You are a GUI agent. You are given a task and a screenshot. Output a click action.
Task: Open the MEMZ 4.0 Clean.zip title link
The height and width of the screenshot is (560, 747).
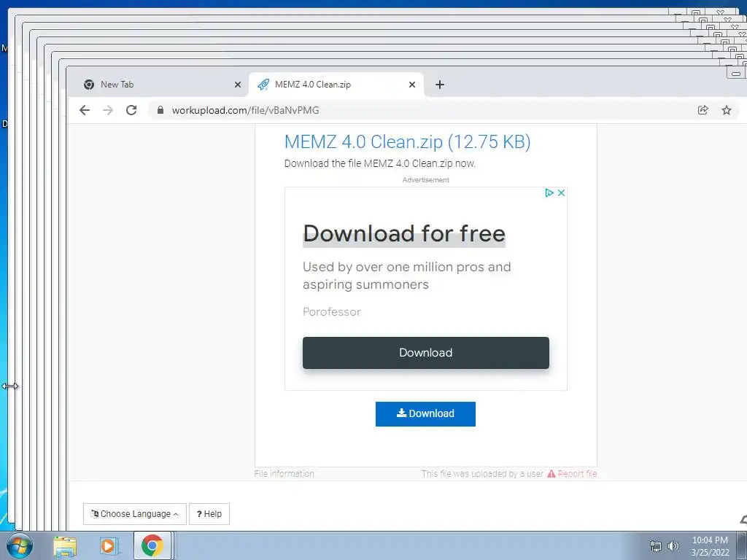[407, 142]
